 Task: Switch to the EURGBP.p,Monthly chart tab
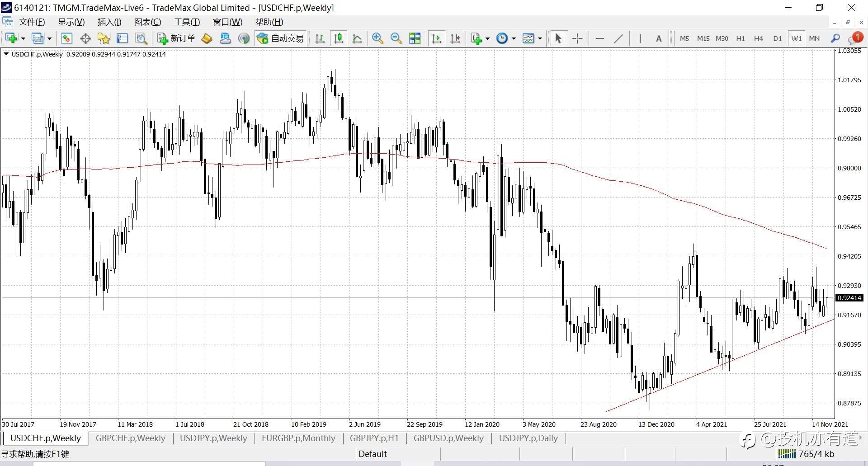pyautogui.click(x=298, y=438)
